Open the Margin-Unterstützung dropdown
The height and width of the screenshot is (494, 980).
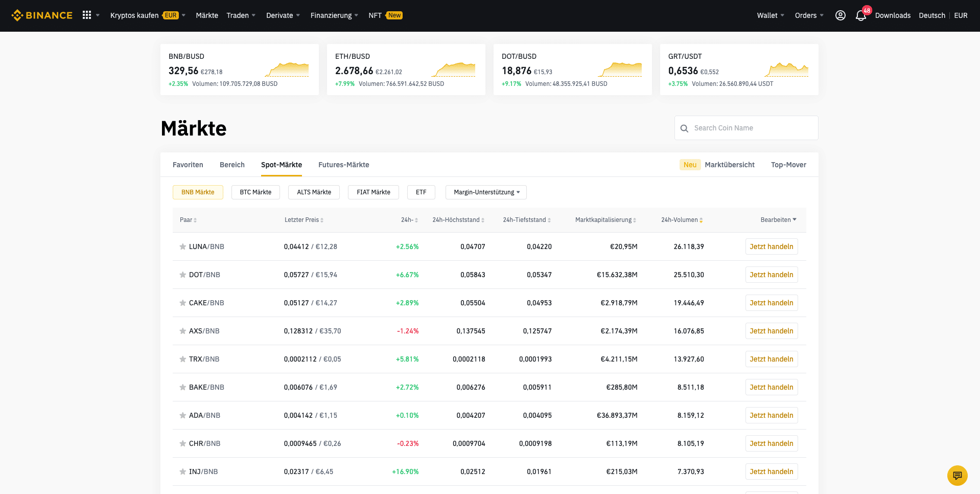pyautogui.click(x=486, y=192)
